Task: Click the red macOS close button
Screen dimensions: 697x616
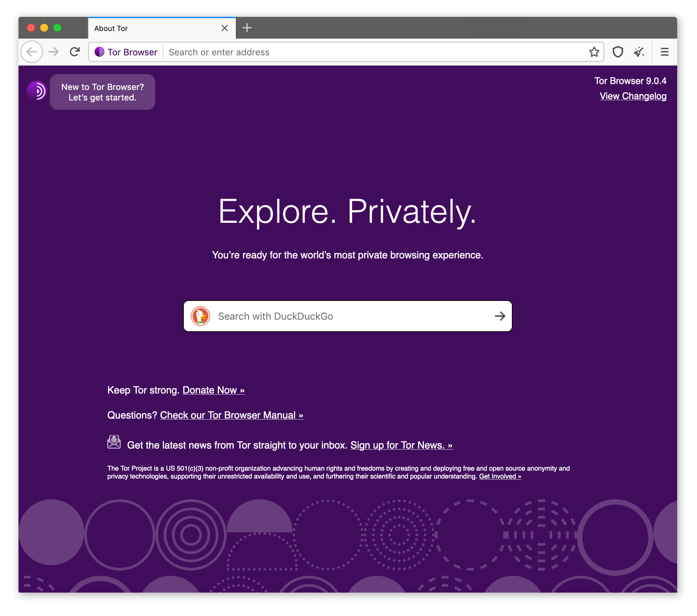Action: click(x=31, y=28)
